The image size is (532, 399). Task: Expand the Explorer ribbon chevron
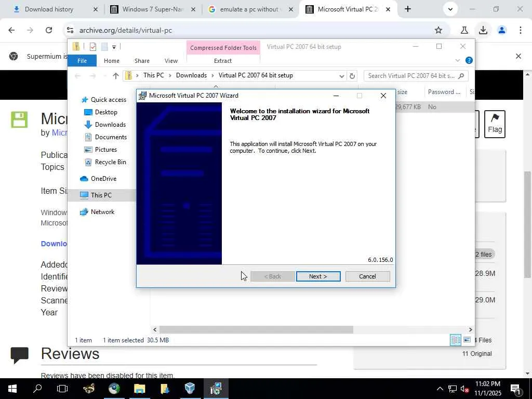[x=457, y=60]
